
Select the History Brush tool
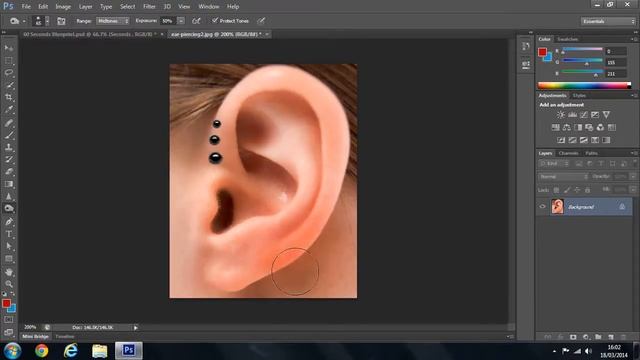9,160
